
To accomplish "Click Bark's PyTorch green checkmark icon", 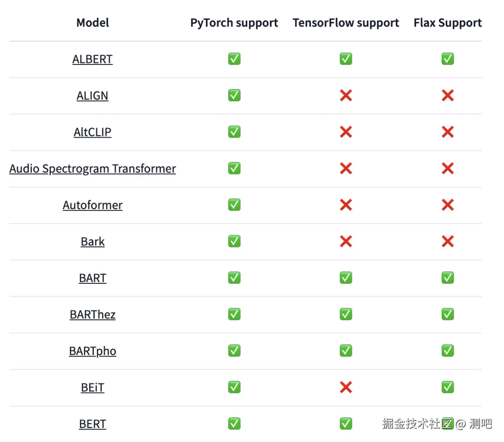I will coord(234,241).
